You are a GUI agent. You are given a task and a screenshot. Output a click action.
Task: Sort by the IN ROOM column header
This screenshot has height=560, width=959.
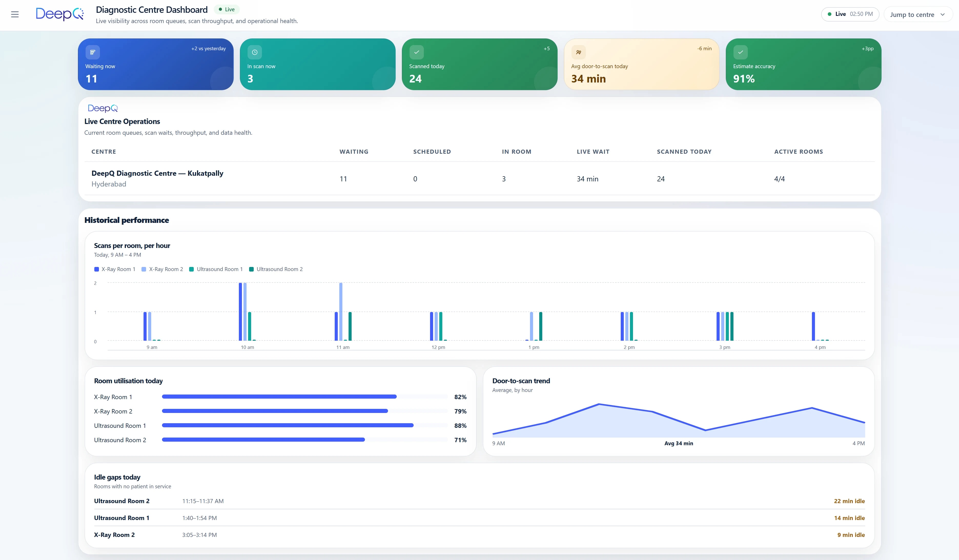(516, 152)
